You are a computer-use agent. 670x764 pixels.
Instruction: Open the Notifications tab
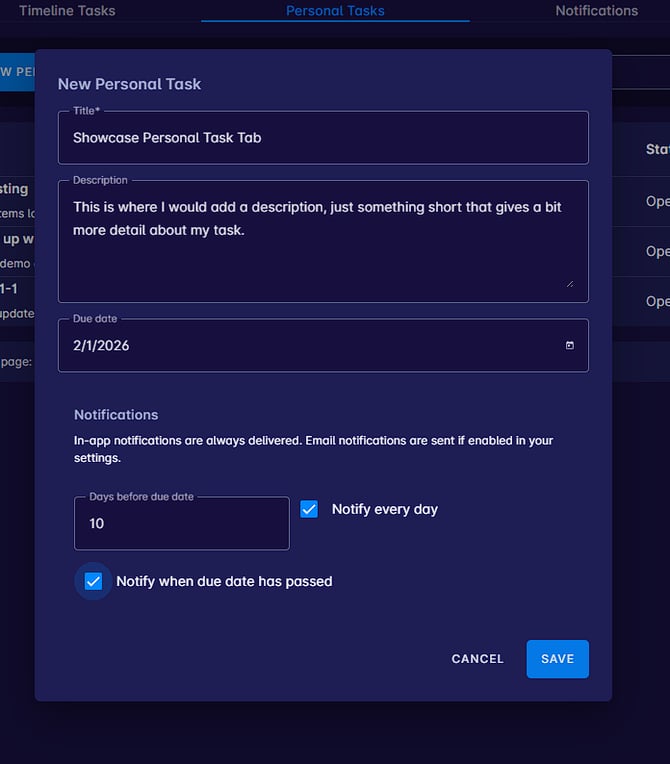tap(596, 11)
